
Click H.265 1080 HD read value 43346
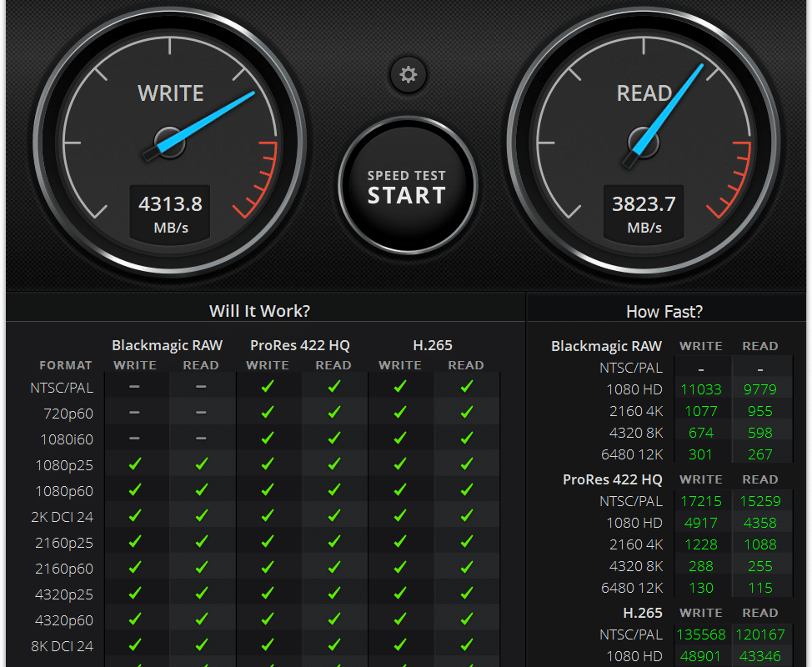pos(759,657)
